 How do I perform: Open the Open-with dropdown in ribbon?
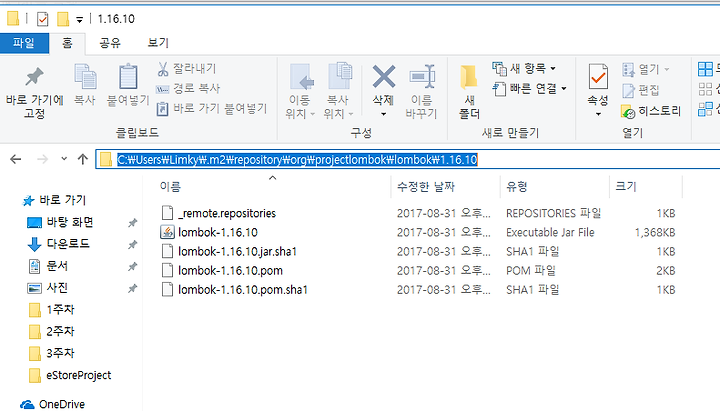click(667, 69)
